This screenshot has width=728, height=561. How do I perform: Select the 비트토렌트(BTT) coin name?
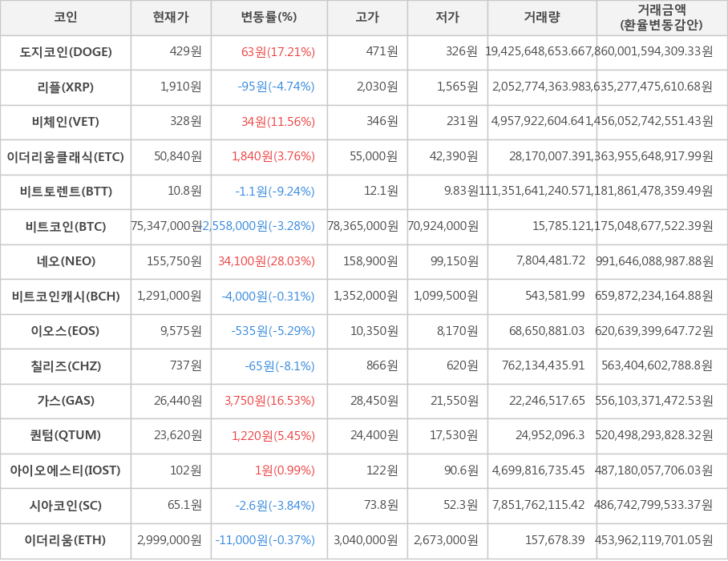pyautogui.click(x=66, y=192)
